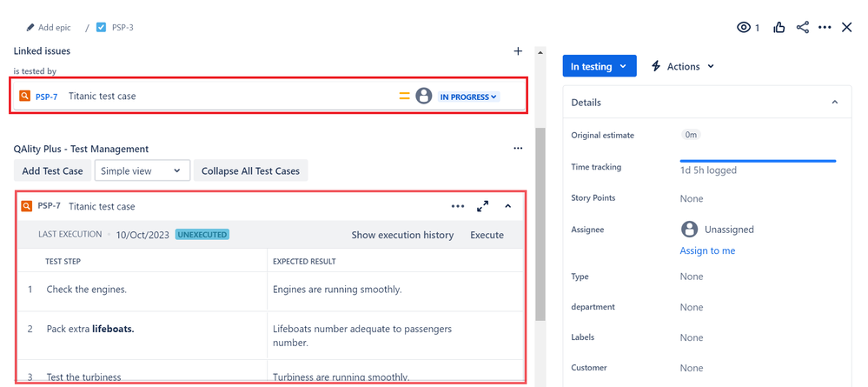Open the top-right more actions ellipsis

click(825, 27)
